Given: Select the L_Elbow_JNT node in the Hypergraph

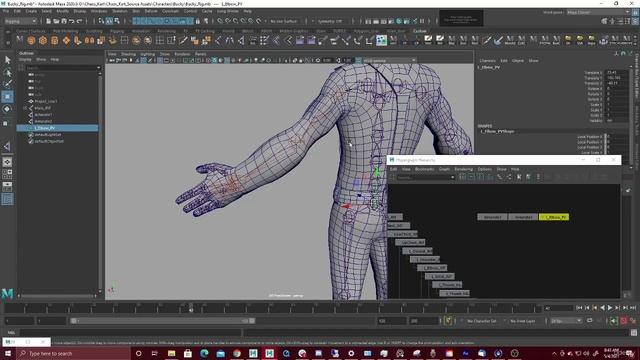Looking at the screenshot, I should pyautogui.click(x=432, y=268).
